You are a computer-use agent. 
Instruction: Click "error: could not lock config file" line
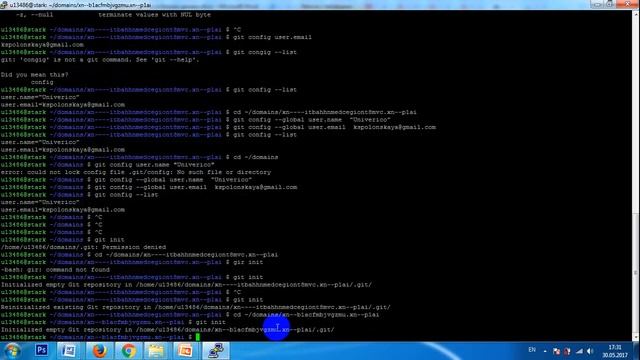click(x=136, y=172)
